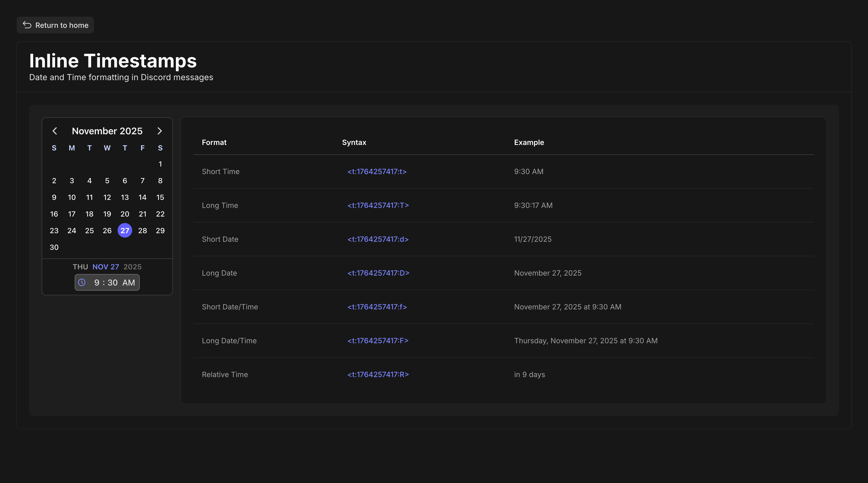Select November 10 on calendar
The height and width of the screenshot is (483, 868).
click(72, 197)
